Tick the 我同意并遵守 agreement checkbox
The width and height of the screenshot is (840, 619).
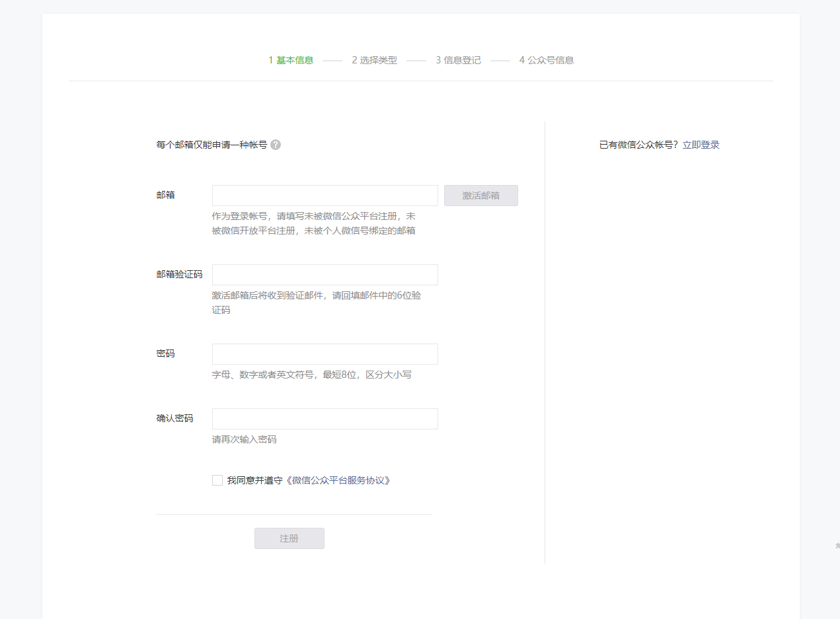click(217, 480)
